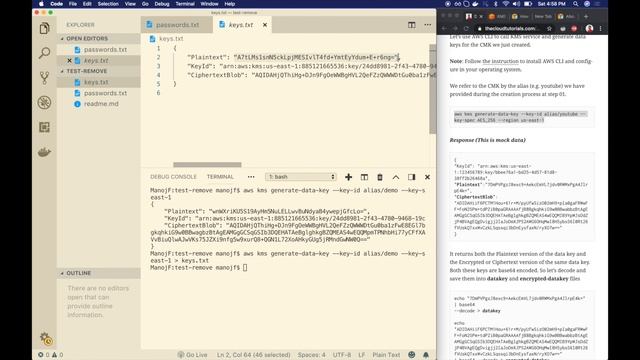Click the feedback smiley in status bar
The height and width of the screenshot is (360, 640).
(411, 355)
